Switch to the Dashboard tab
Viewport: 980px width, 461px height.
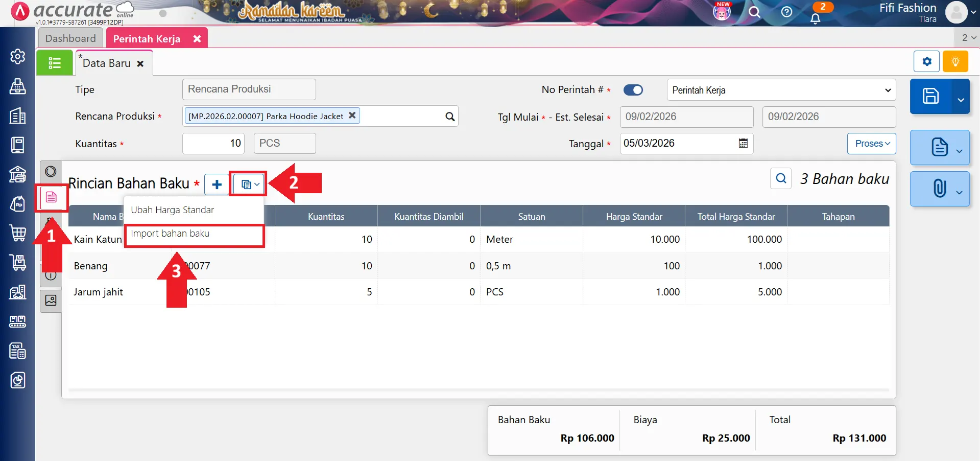pyautogui.click(x=70, y=38)
